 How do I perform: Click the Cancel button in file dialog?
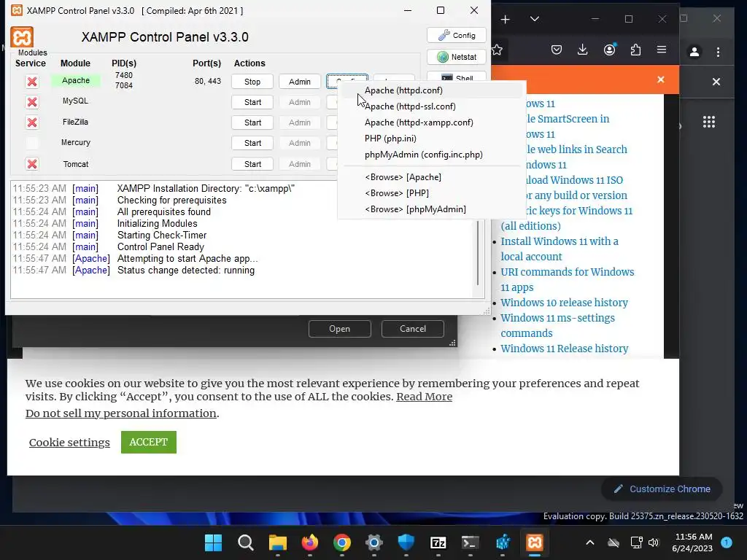pos(413,329)
